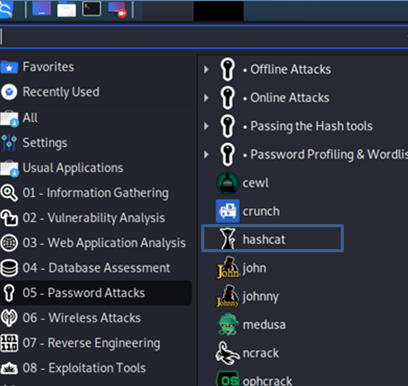The image size is (408, 386).
Task: Click the screen recorder icon in panel
Action: pyautogui.click(x=117, y=9)
